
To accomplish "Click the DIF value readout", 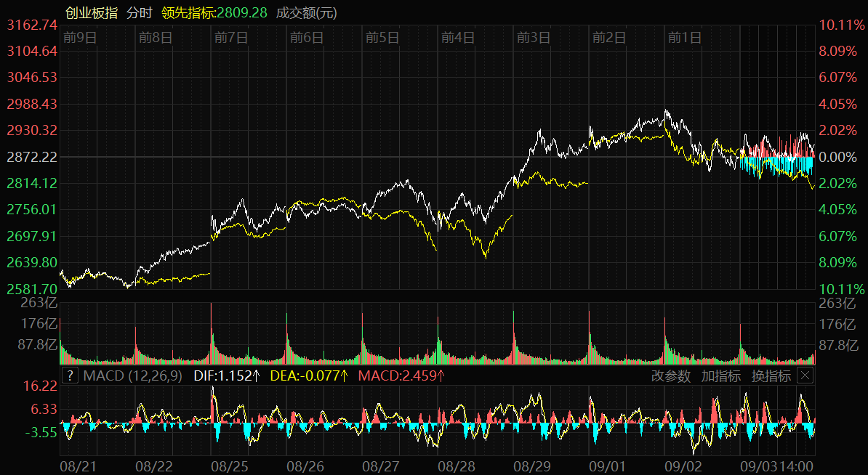I will pyautogui.click(x=227, y=375).
